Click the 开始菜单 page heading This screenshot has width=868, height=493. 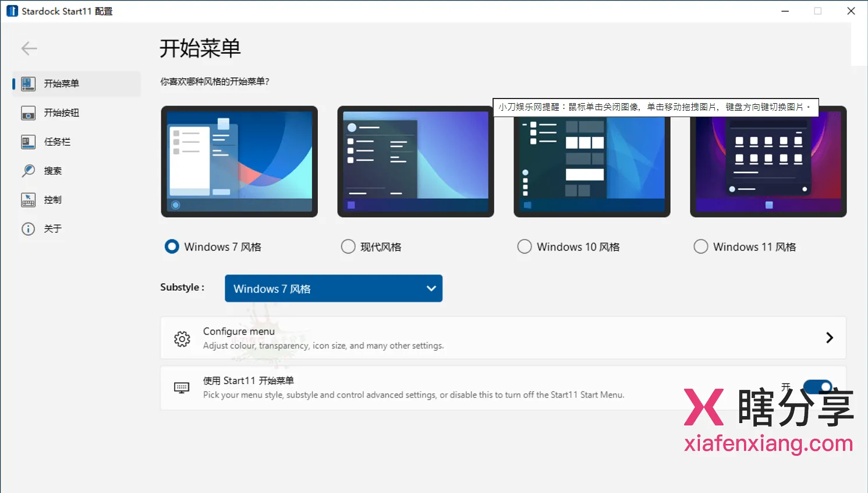(x=200, y=48)
